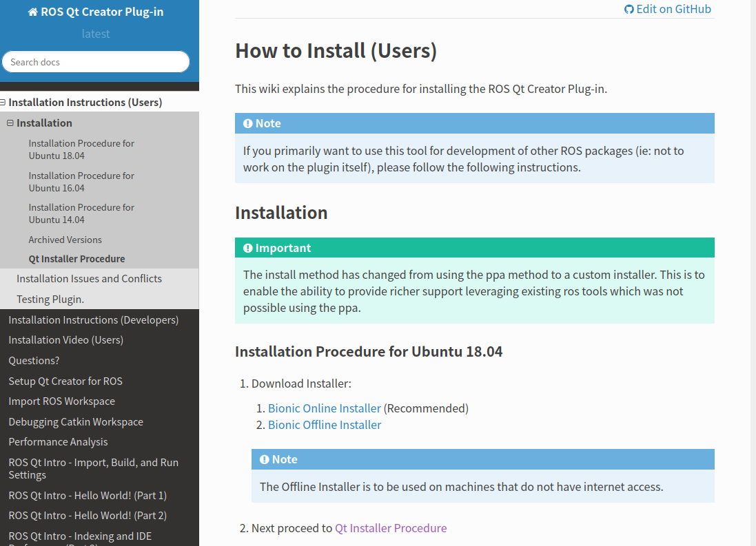
Task: Click the 'Installation' main heading
Action: click(281, 213)
